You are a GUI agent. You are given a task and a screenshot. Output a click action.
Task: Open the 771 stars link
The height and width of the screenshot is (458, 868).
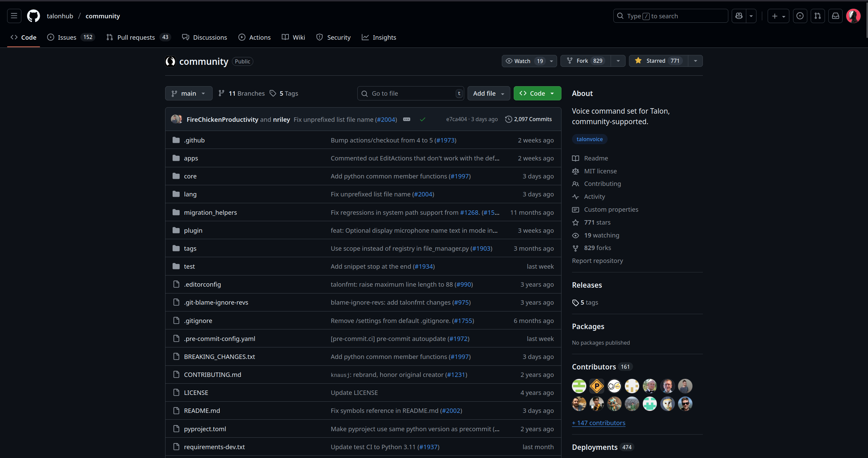597,223
